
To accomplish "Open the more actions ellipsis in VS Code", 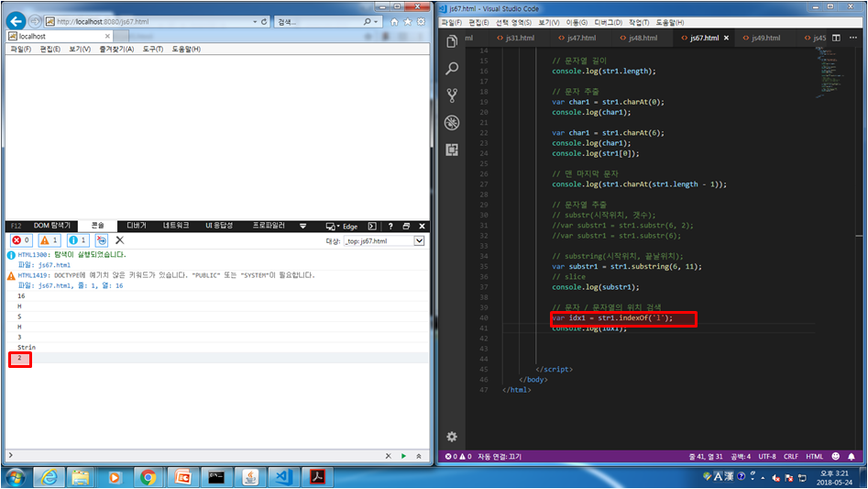I will [853, 38].
